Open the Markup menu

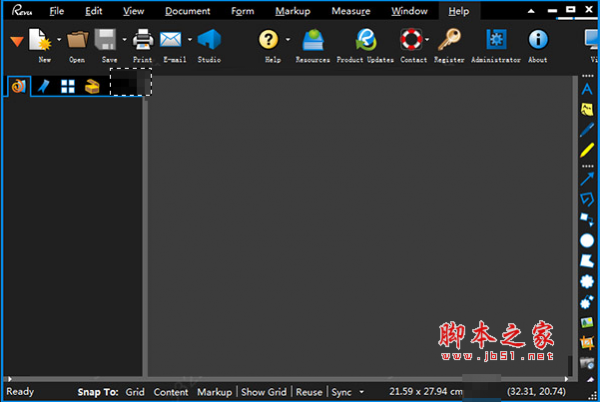click(293, 11)
